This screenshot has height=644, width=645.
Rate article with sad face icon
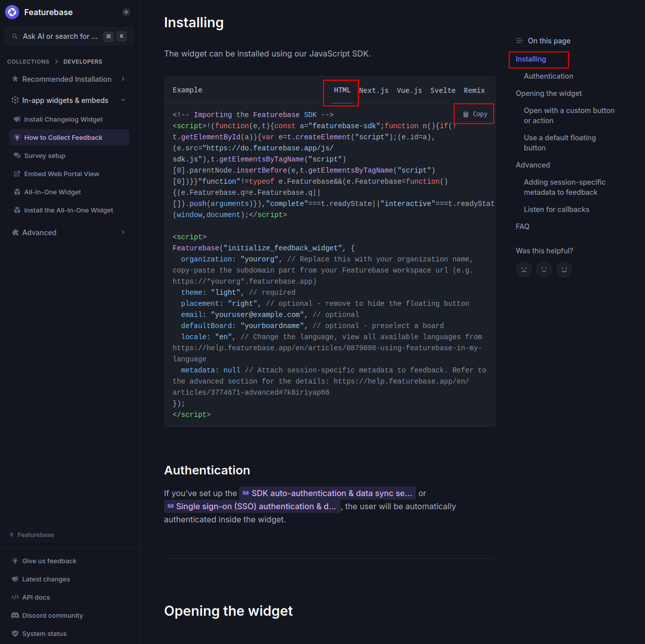pyautogui.click(x=524, y=270)
